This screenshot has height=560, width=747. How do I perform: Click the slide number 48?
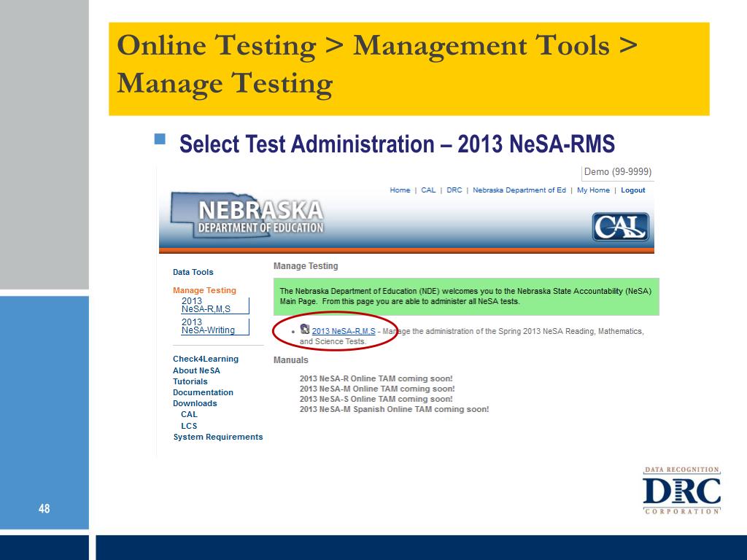point(44,508)
